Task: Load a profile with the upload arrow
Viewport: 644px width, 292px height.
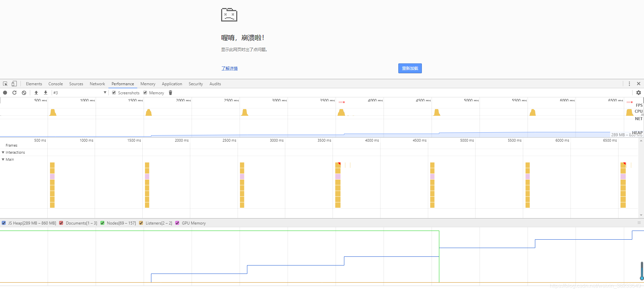Action: (36, 93)
